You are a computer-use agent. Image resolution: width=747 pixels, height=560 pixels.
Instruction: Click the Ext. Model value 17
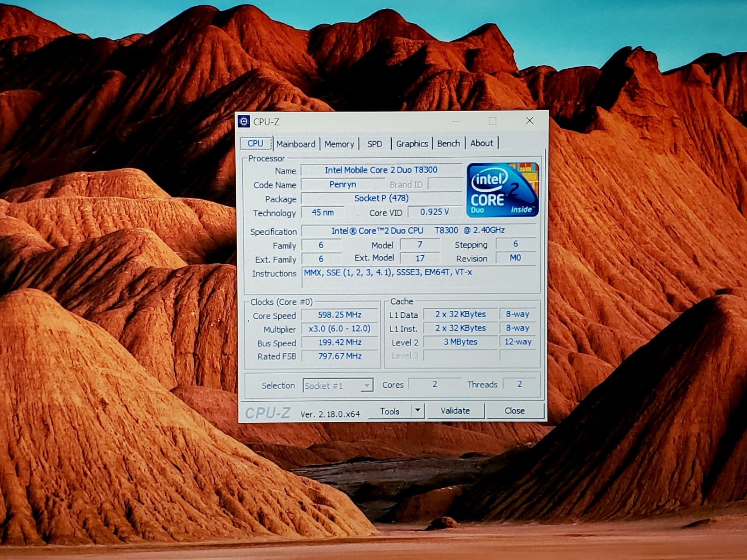click(x=420, y=258)
